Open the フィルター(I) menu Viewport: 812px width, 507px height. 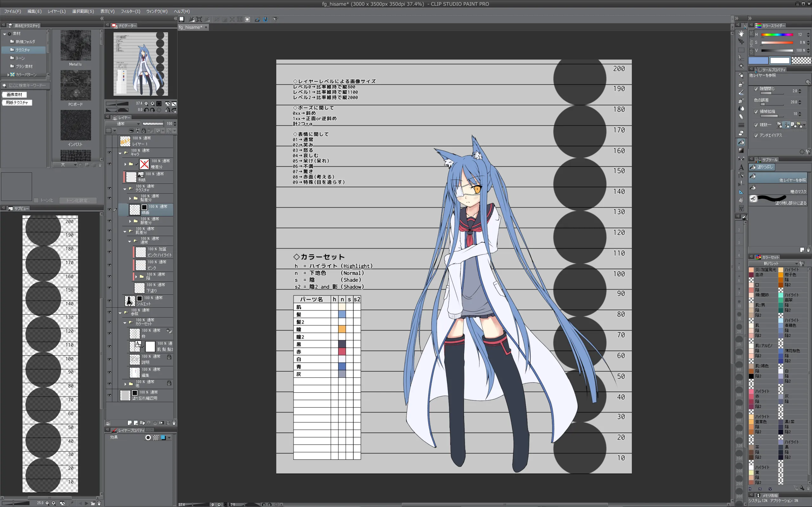click(x=130, y=11)
